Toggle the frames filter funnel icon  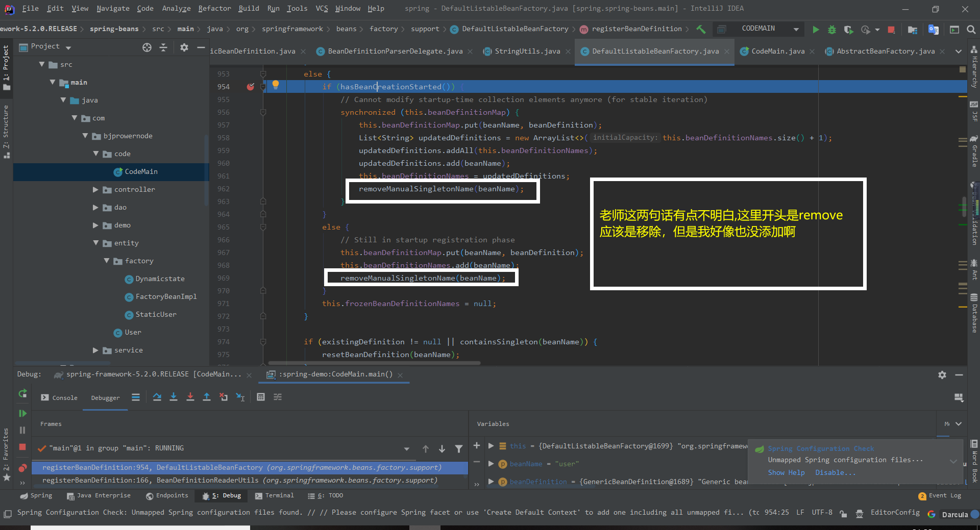point(459,449)
